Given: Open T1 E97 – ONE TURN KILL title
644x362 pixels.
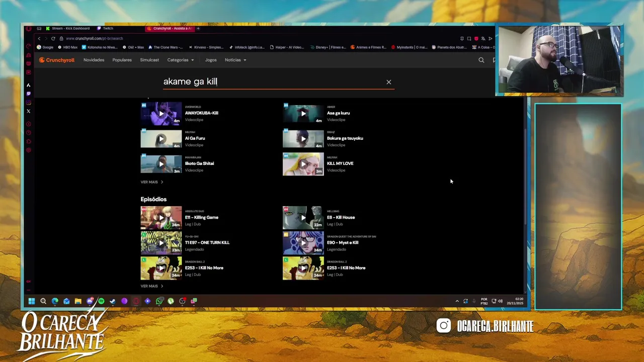Looking at the screenshot, I should [x=207, y=242].
